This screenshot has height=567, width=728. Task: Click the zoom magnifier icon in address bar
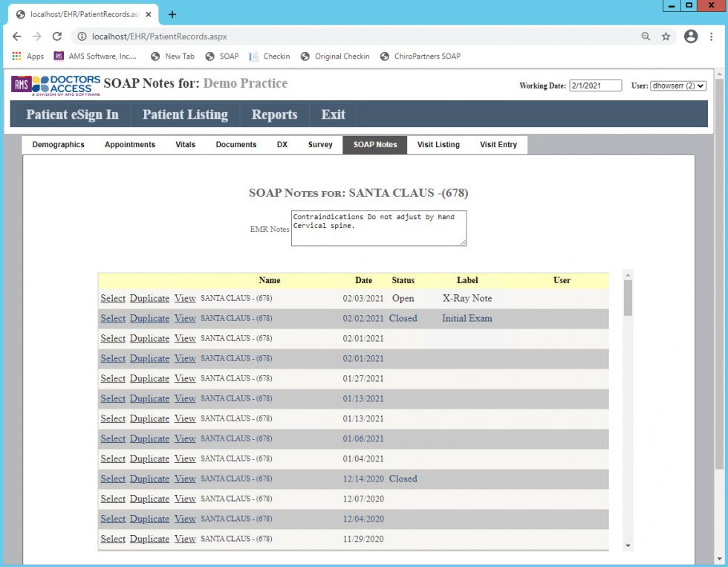(x=646, y=36)
